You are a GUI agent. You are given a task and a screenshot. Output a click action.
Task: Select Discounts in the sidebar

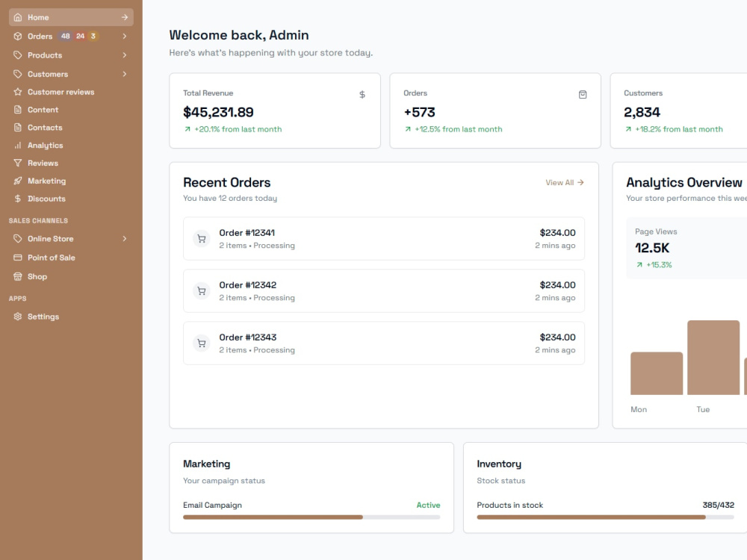(71, 199)
